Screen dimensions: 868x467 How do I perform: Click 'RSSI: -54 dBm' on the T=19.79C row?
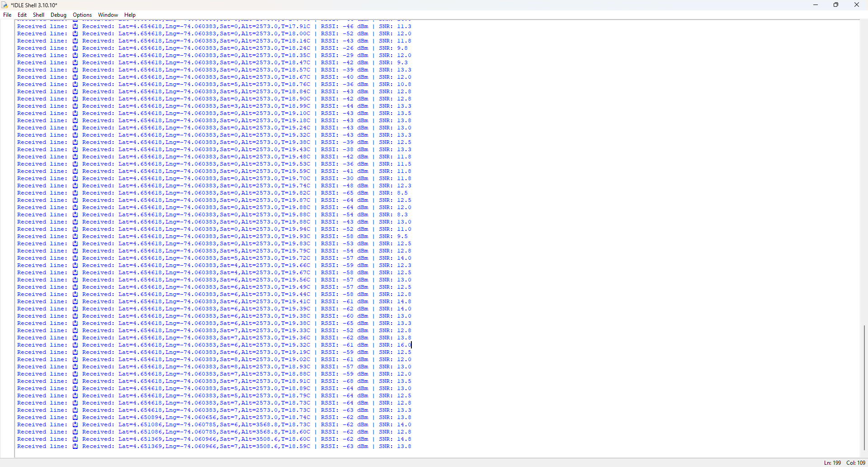[x=344, y=251]
